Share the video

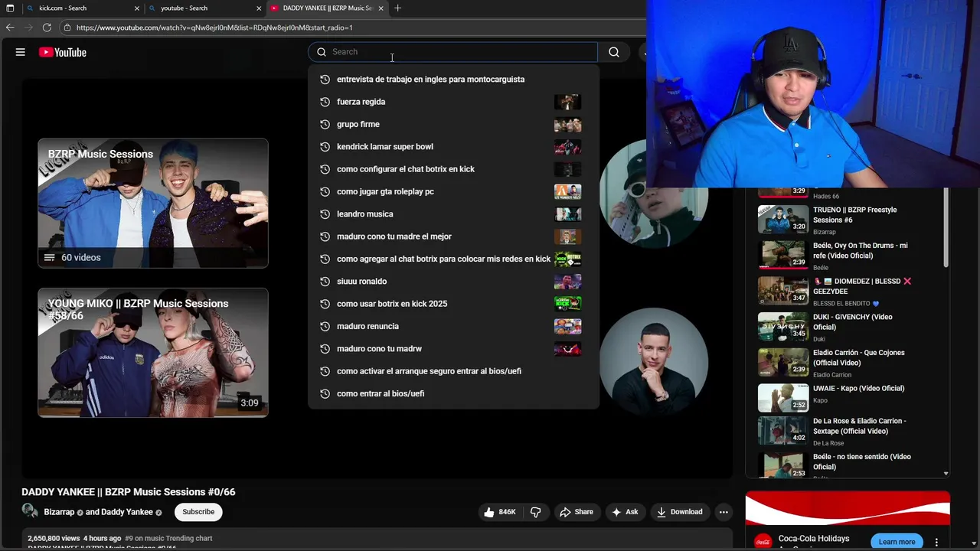coord(577,512)
